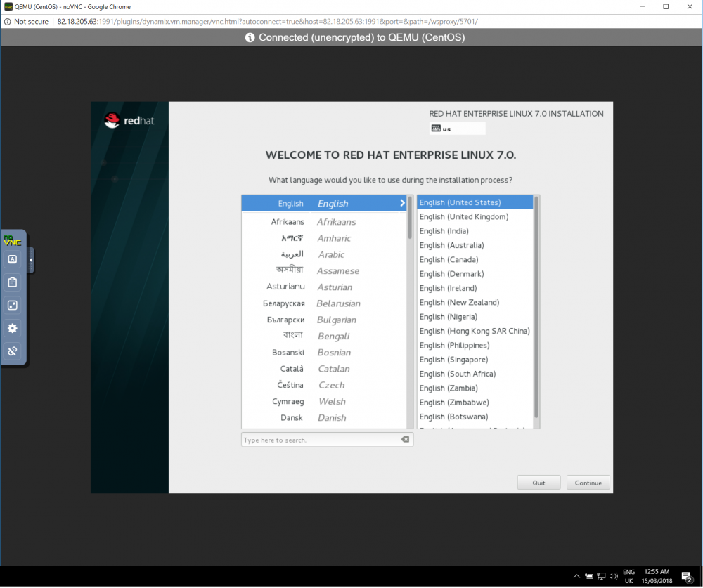Select Assamese in the language list

(323, 271)
